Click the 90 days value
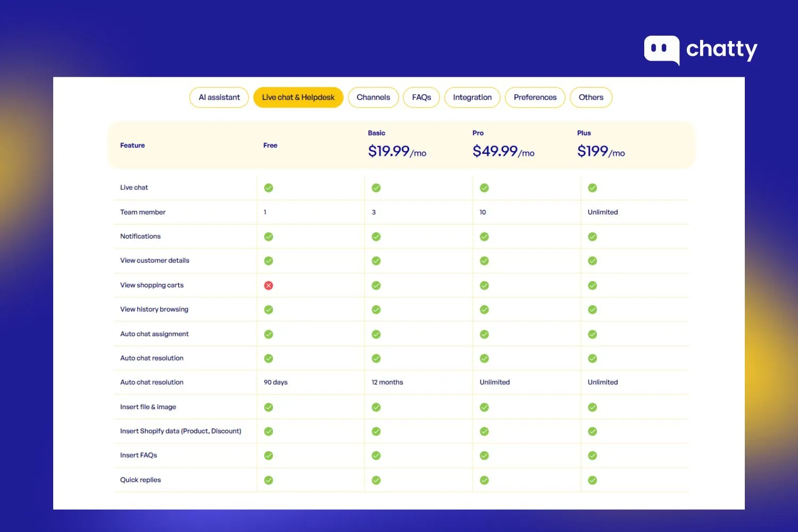 click(276, 383)
